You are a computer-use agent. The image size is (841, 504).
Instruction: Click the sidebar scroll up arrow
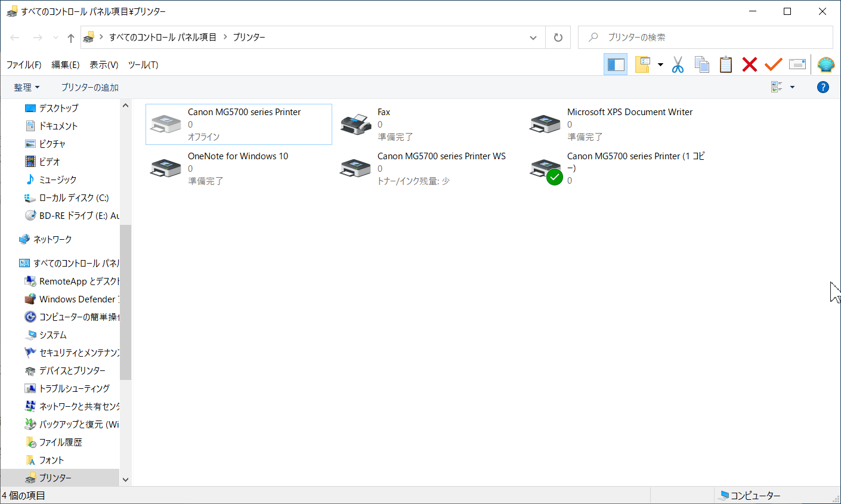[x=125, y=106]
